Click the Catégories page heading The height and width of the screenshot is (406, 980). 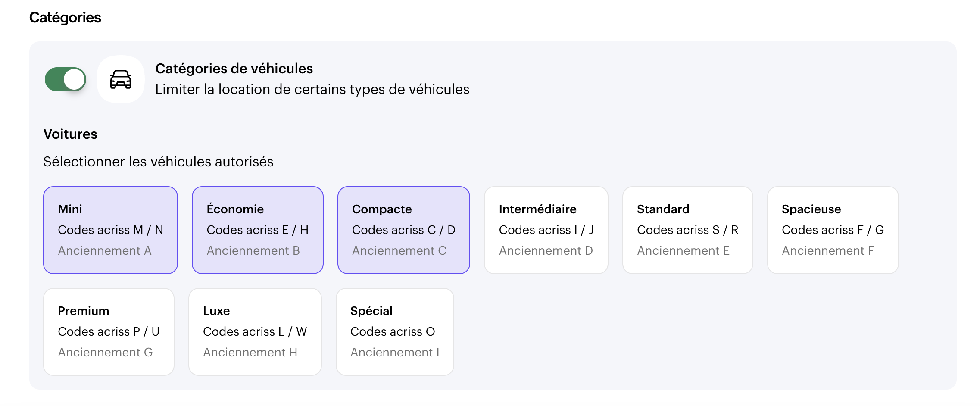65,17
